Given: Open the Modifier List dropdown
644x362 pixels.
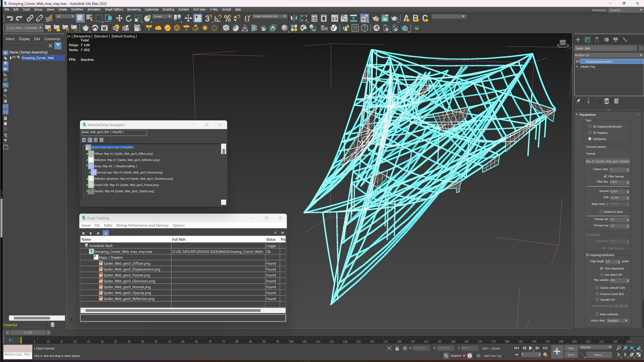Looking at the screenshot, I should tap(608, 55).
